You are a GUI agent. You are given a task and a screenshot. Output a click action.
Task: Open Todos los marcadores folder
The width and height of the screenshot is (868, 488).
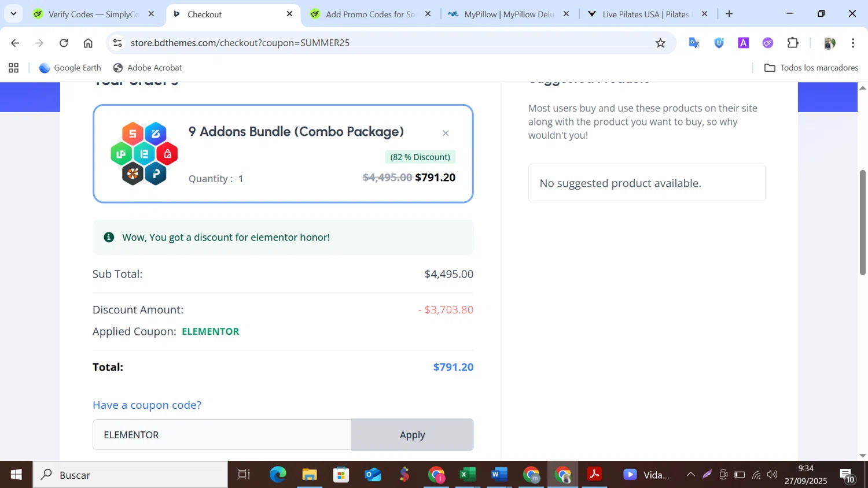[811, 68]
